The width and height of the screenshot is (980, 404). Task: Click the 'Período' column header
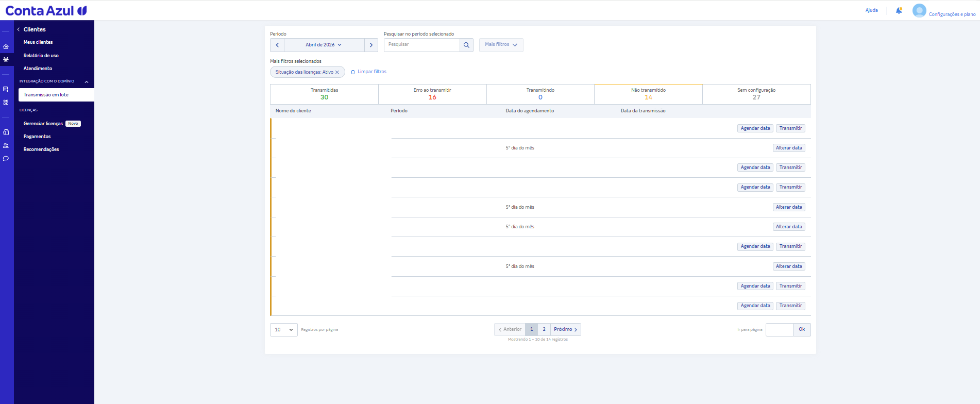click(399, 111)
